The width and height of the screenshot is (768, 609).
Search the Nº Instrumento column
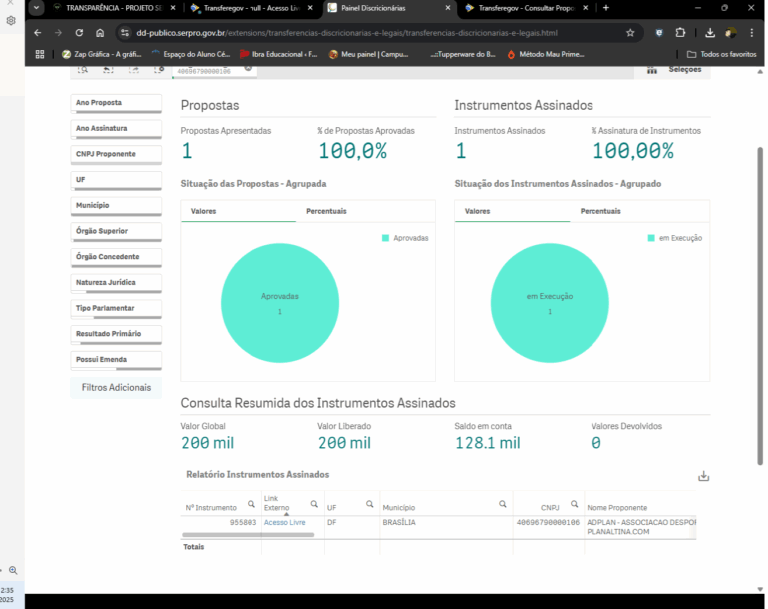pyautogui.click(x=251, y=504)
